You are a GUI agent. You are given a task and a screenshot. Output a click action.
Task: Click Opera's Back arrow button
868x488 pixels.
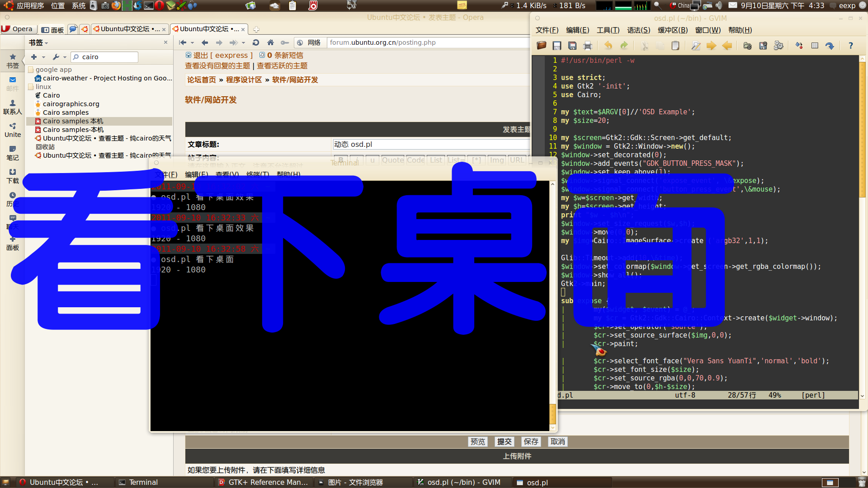pyautogui.click(x=204, y=42)
